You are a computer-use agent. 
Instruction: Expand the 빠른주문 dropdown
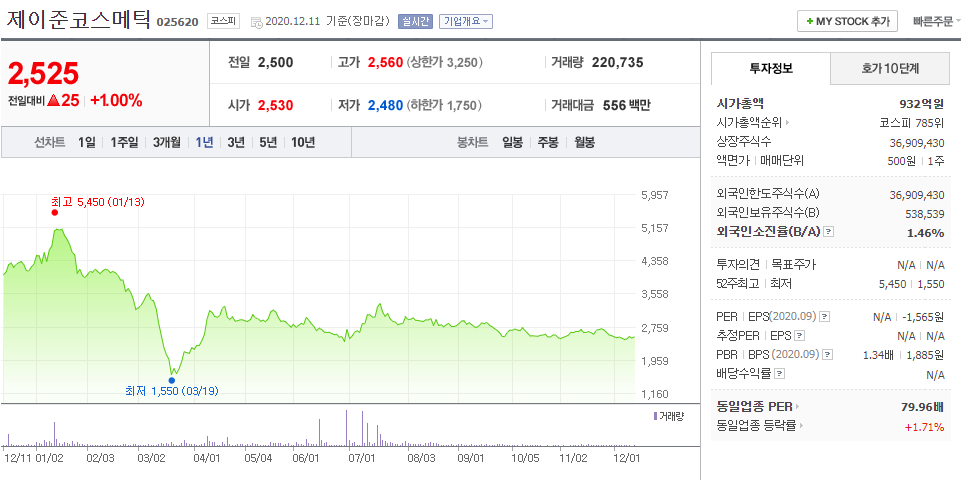coord(937,21)
